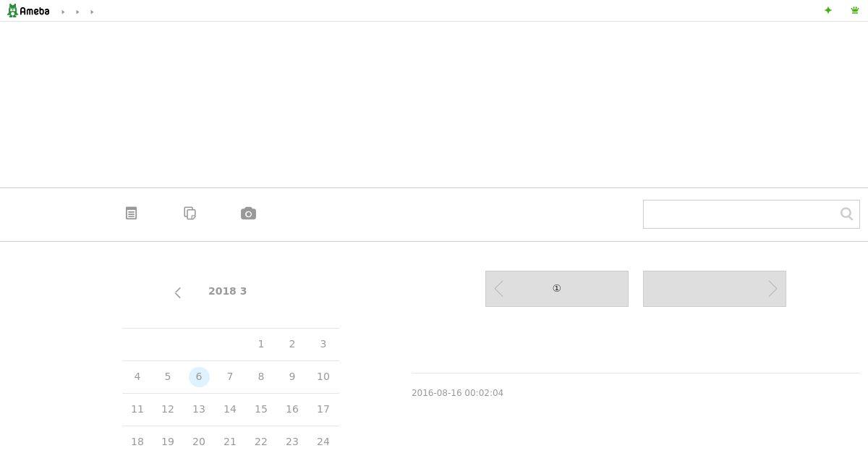Select highlighted day 6 in calendar
This screenshot has width=868, height=456.
point(199,377)
